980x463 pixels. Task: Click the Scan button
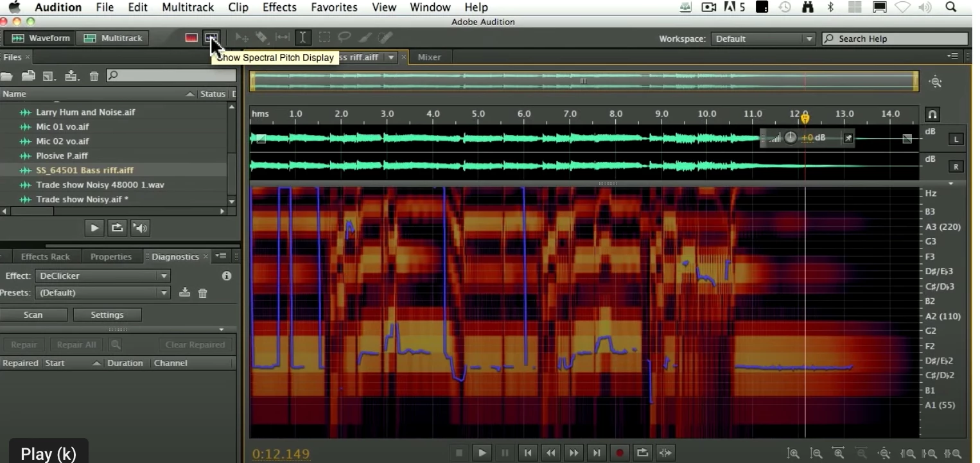tap(33, 315)
